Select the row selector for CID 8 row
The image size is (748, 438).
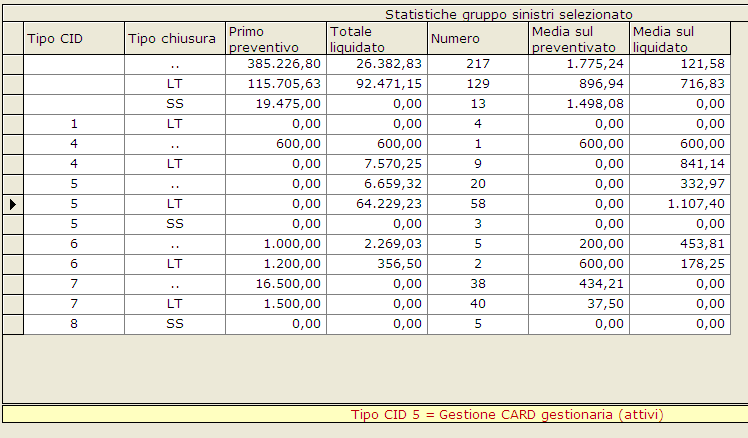pos(13,324)
